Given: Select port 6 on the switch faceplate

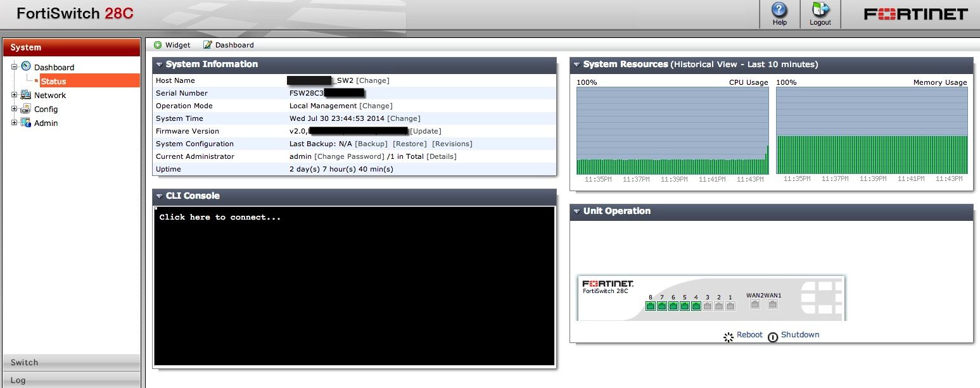Looking at the screenshot, I should click(x=673, y=306).
